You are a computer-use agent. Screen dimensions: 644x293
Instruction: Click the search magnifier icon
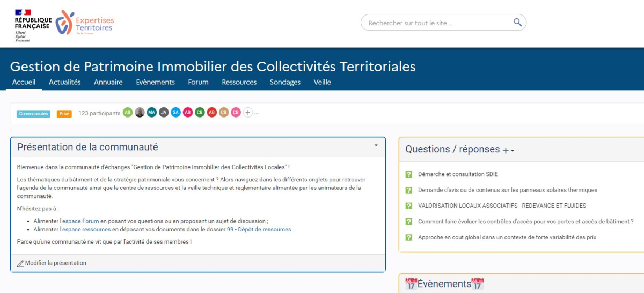[x=517, y=23]
